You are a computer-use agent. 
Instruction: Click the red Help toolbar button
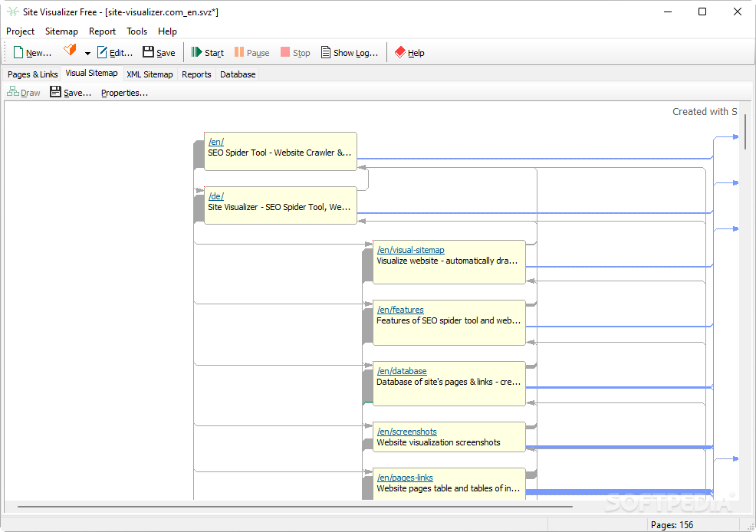click(x=409, y=53)
